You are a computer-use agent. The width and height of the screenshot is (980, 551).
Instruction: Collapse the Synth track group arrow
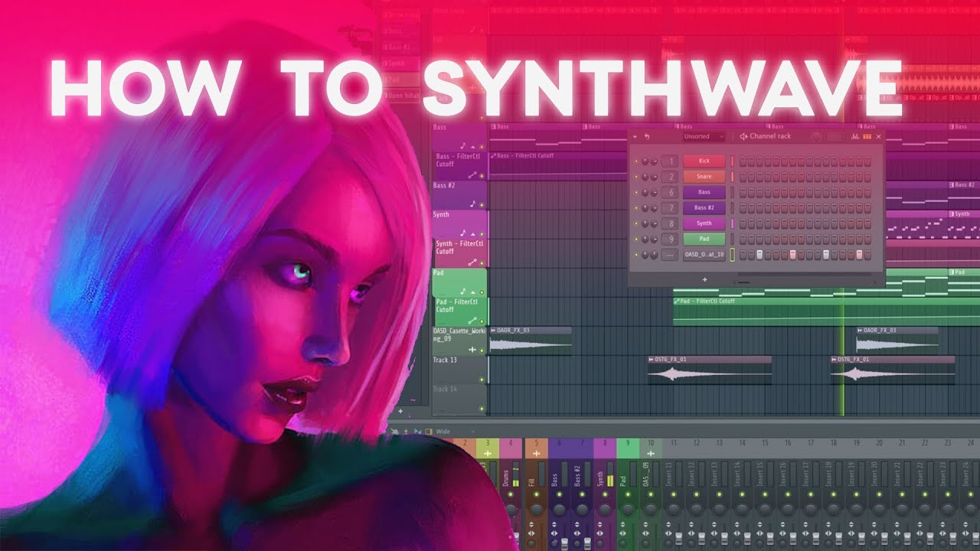pos(472,233)
